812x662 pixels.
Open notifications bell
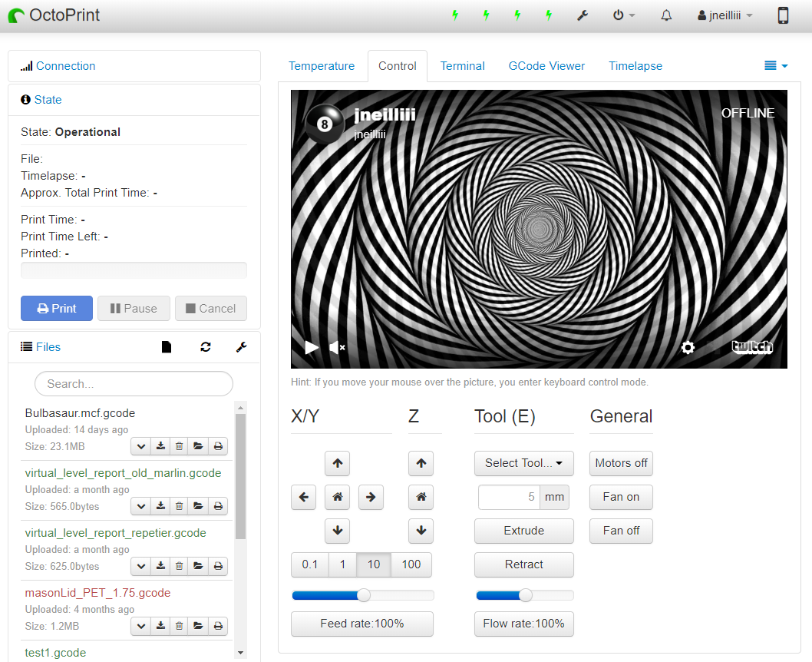point(666,15)
